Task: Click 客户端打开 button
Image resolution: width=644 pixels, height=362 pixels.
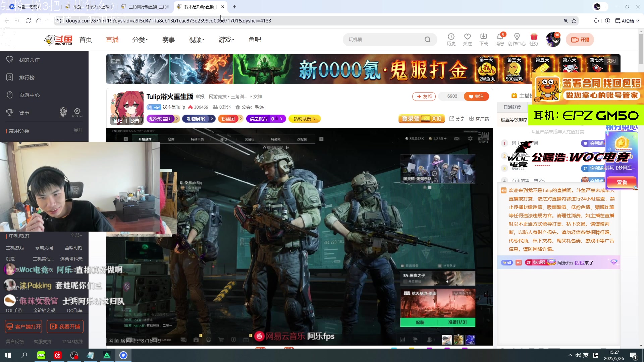Action: coord(23,326)
